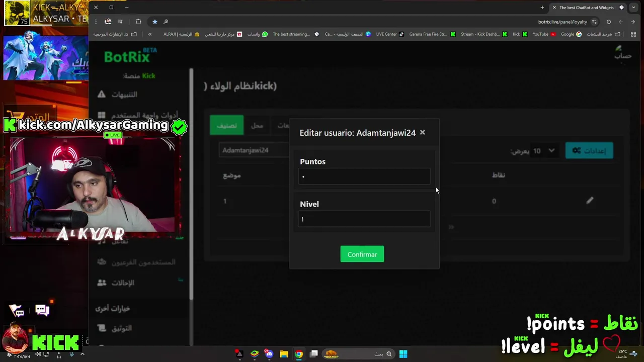
Task: Open Discord from the taskbar
Action: tap(269, 354)
